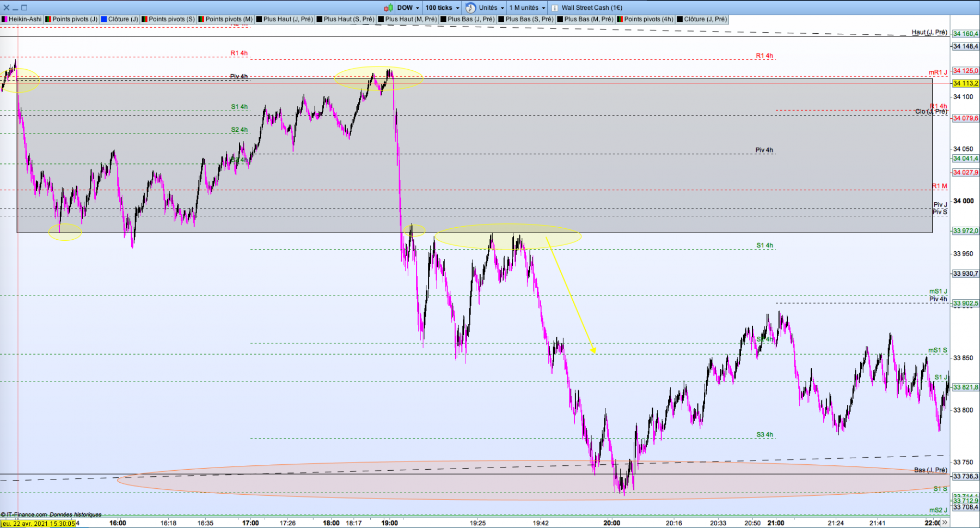Viewport: 980px width, 528px height.
Task: Click the 34 113,2 yellow price label
Action: pyautogui.click(x=965, y=83)
